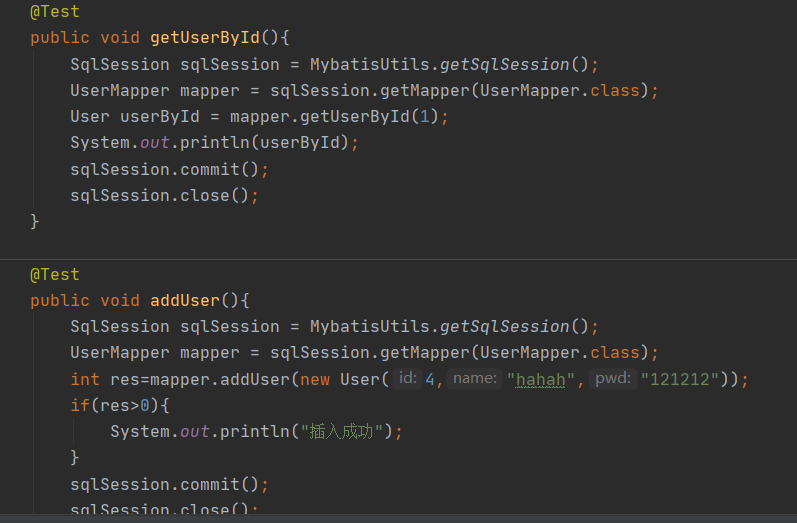Image resolution: width=797 pixels, height=523 pixels.
Task: Place cursor on getUserById method name declaration
Action: 204,38
